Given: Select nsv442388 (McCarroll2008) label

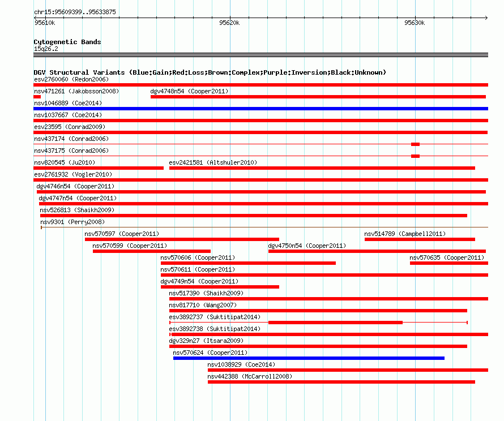Looking at the screenshot, I should [250, 376].
